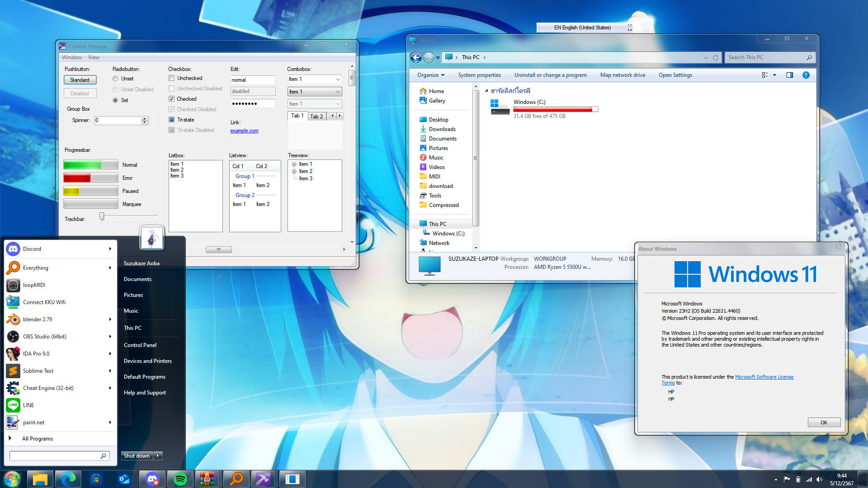
Task: Open Control Panel from Start menu
Action: 140,345
